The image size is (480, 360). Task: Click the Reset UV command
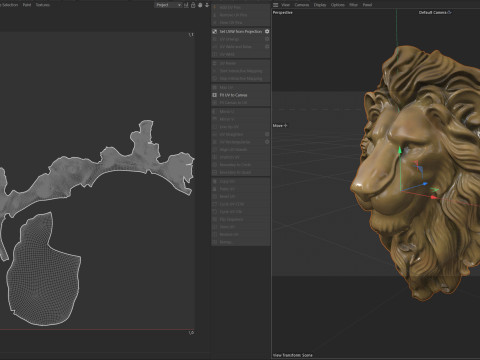click(227, 197)
